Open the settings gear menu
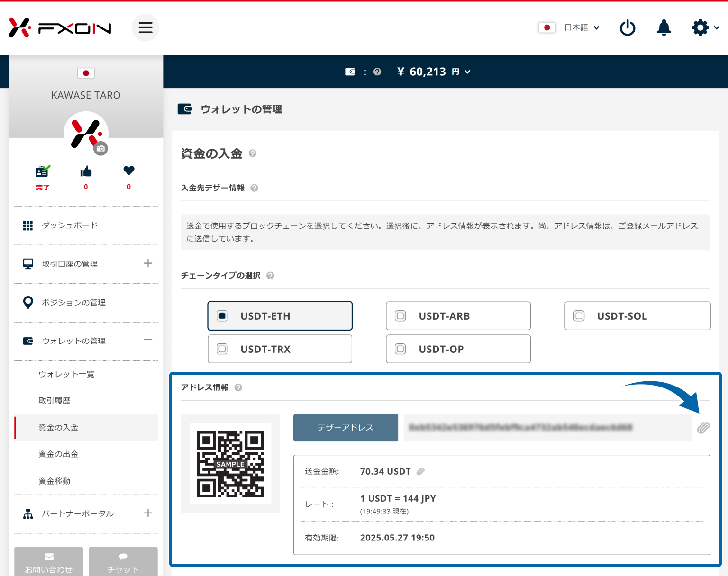728x576 pixels. (705, 27)
